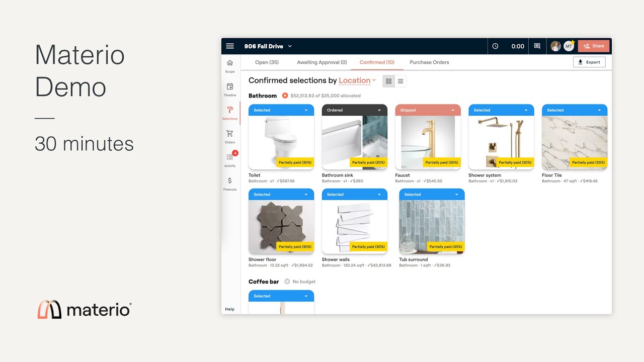Click the "Floor Tile" item title

552,175
